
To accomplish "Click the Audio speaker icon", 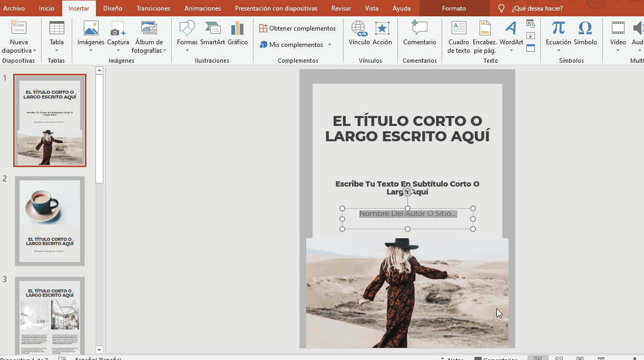I will tap(638, 28).
